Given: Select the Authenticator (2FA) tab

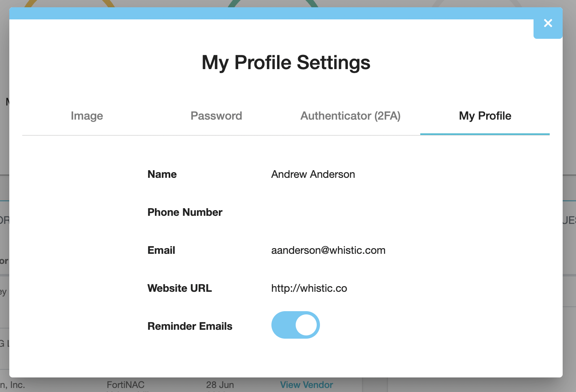Looking at the screenshot, I should (350, 116).
